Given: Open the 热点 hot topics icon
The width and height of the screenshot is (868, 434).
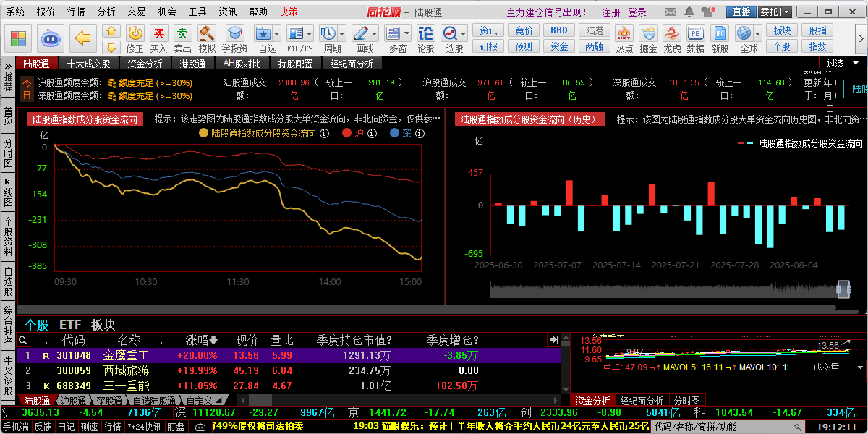Looking at the screenshot, I should (624, 34).
